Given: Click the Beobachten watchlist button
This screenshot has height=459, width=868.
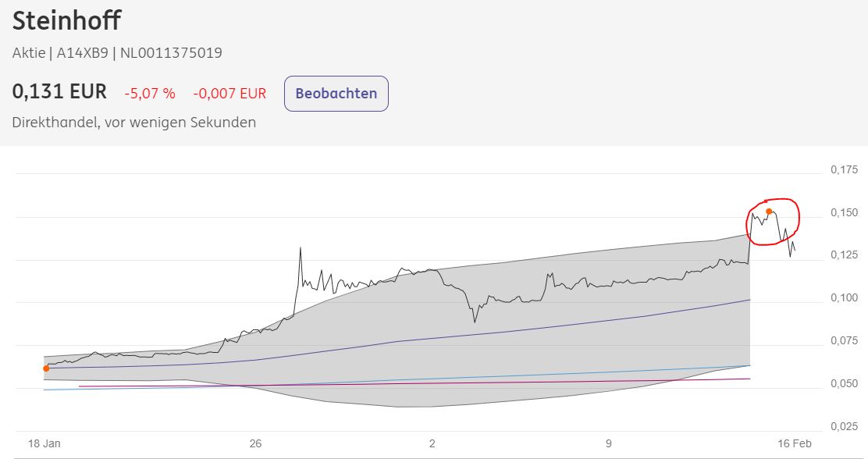Looking at the screenshot, I should pos(336,93).
